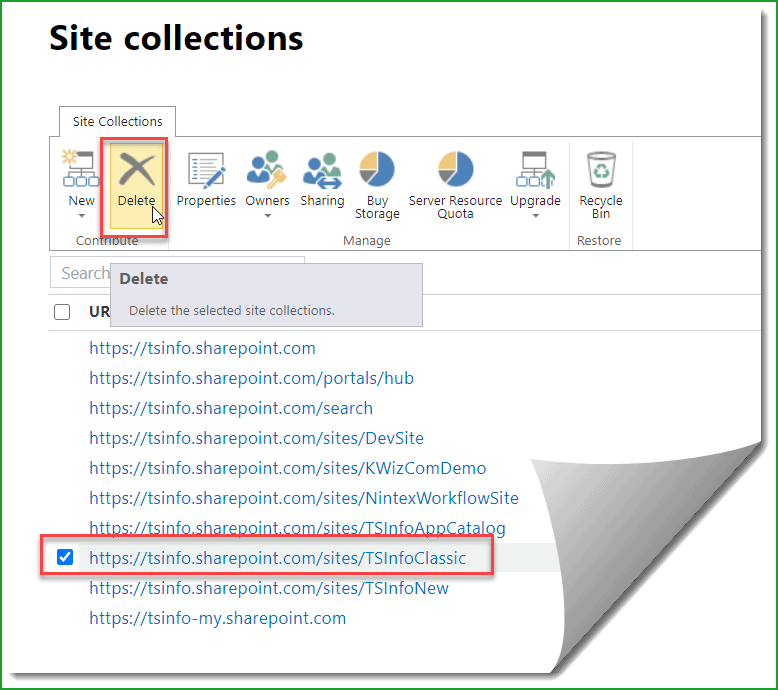Image resolution: width=778 pixels, height=690 pixels.
Task: Open the tsinfo search site link
Action: click(x=231, y=408)
